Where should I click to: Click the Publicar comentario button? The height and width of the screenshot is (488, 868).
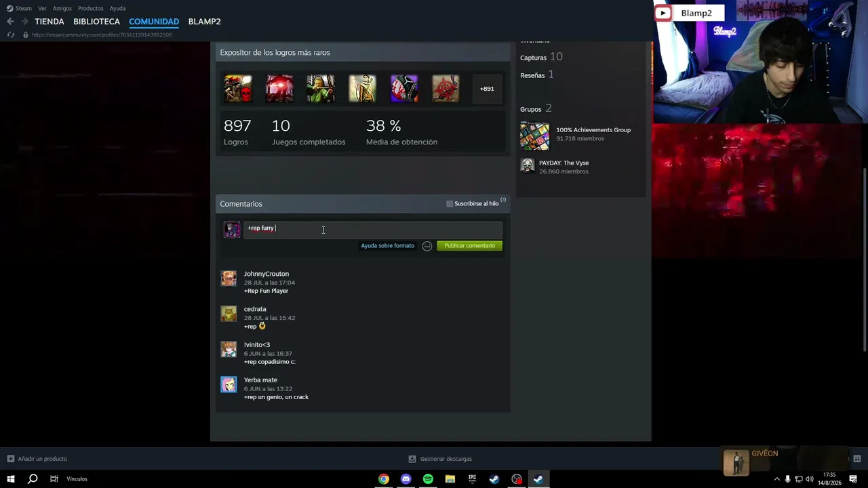click(469, 246)
